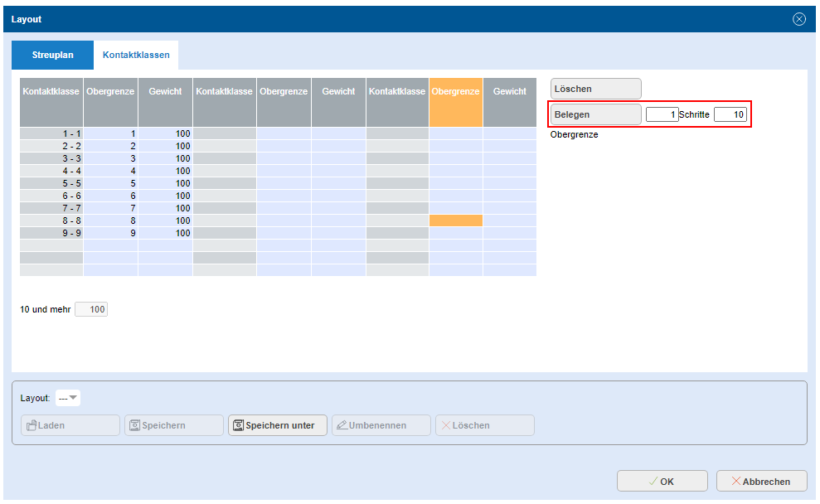
Task: Click the Schritte value input field
Action: pyautogui.click(x=730, y=114)
